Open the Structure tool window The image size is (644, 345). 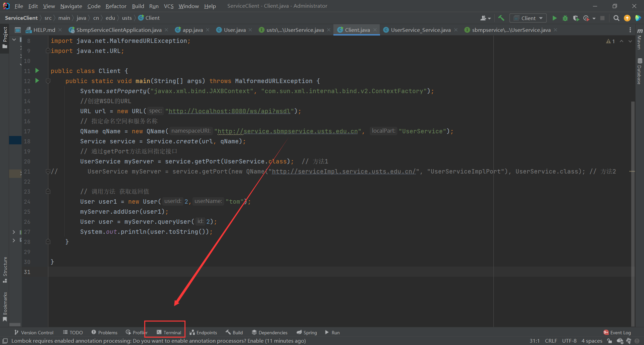(x=5, y=270)
